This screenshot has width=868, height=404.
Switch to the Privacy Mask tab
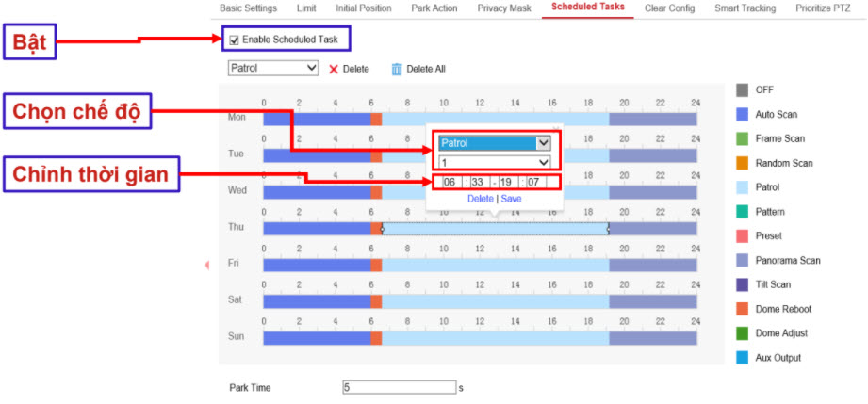(503, 8)
